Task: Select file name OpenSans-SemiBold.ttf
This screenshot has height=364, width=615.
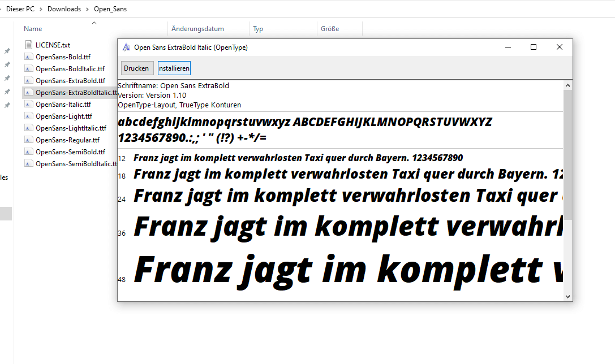Action: click(x=71, y=151)
